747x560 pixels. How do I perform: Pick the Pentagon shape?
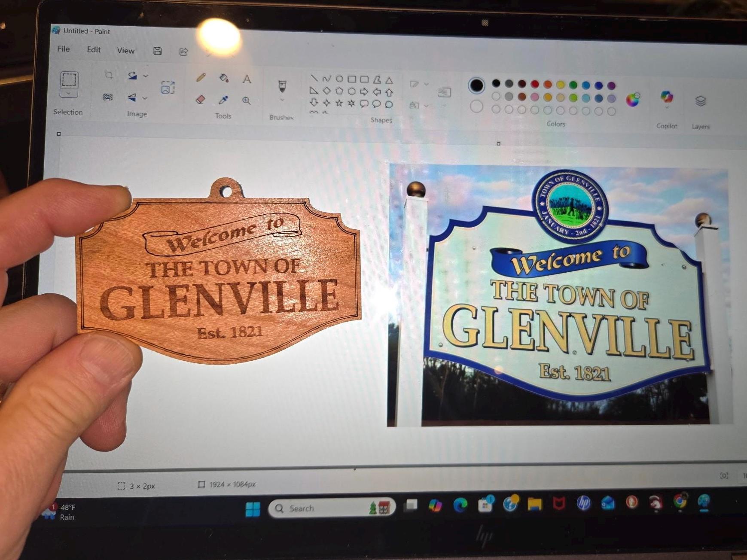click(x=339, y=91)
